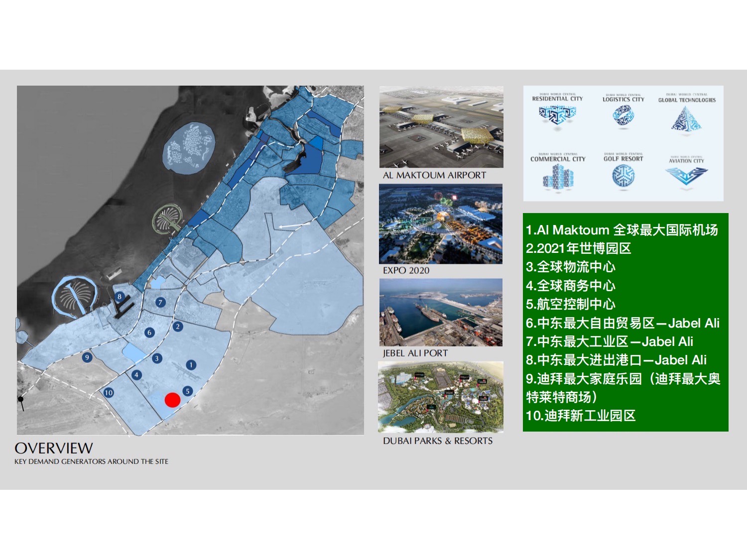This screenshot has width=747, height=560.
Task: Select map marker number 7
Action: coord(160,302)
